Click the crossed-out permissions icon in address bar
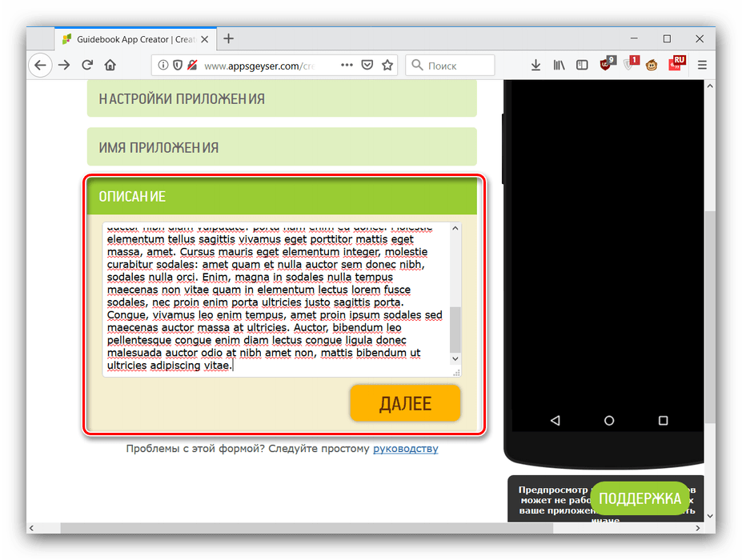 (192, 66)
